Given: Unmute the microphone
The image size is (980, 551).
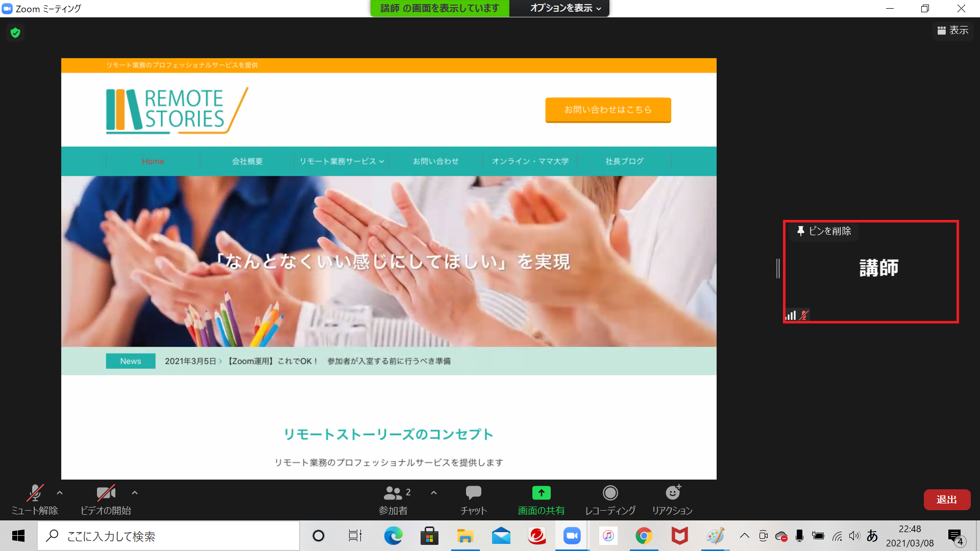Looking at the screenshot, I should pyautogui.click(x=35, y=493).
